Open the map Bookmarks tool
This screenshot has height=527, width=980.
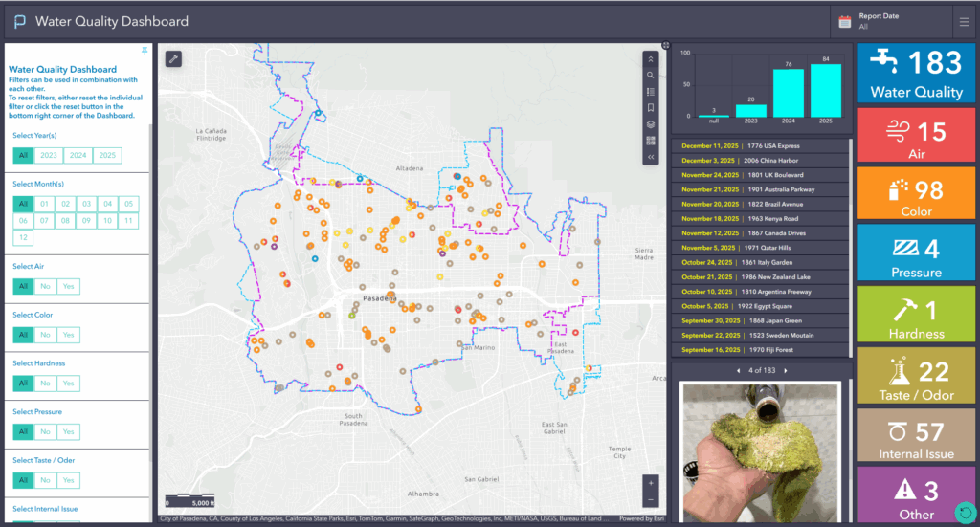pyautogui.click(x=651, y=108)
